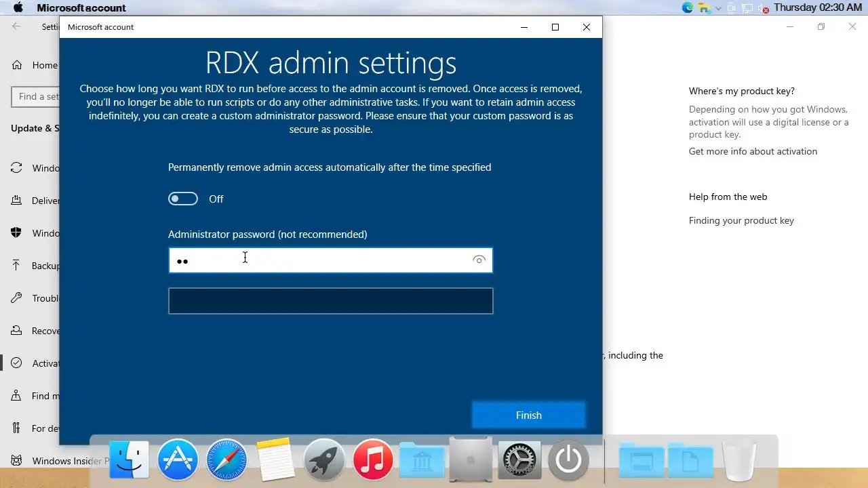
Task: Click the Find my device sidebar icon
Action: 16,396
